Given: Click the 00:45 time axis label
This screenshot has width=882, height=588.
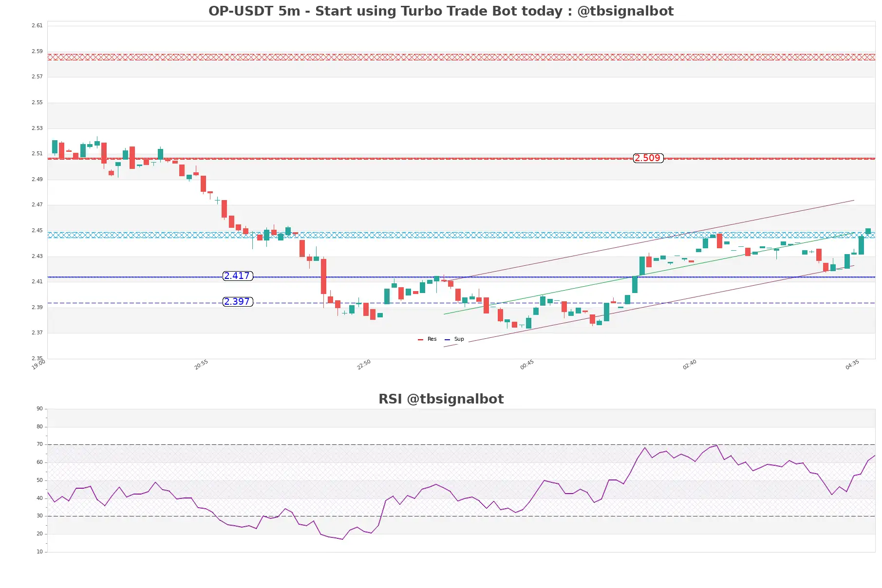Looking at the screenshot, I should (x=527, y=365).
